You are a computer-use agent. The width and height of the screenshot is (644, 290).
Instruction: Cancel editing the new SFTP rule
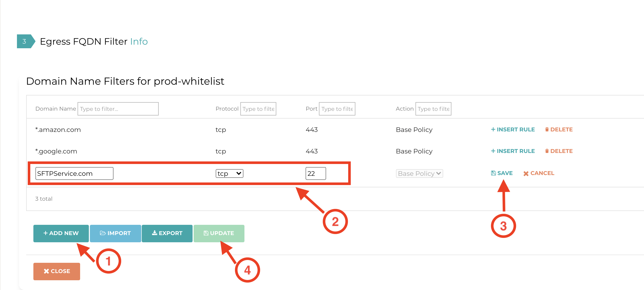pyautogui.click(x=539, y=173)
